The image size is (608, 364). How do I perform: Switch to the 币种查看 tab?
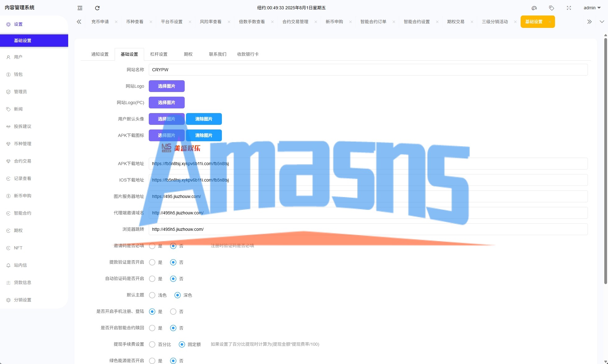click(135, 22)
